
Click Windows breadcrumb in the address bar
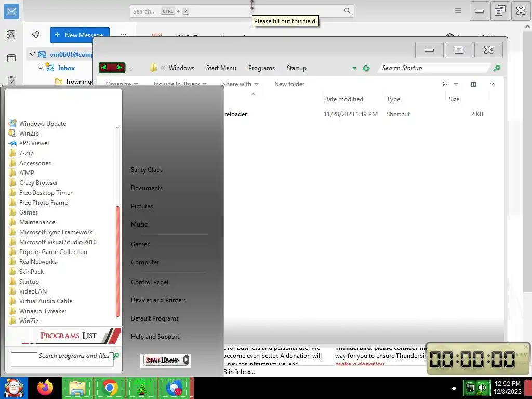pyautogui.click(x=181, y=68)
